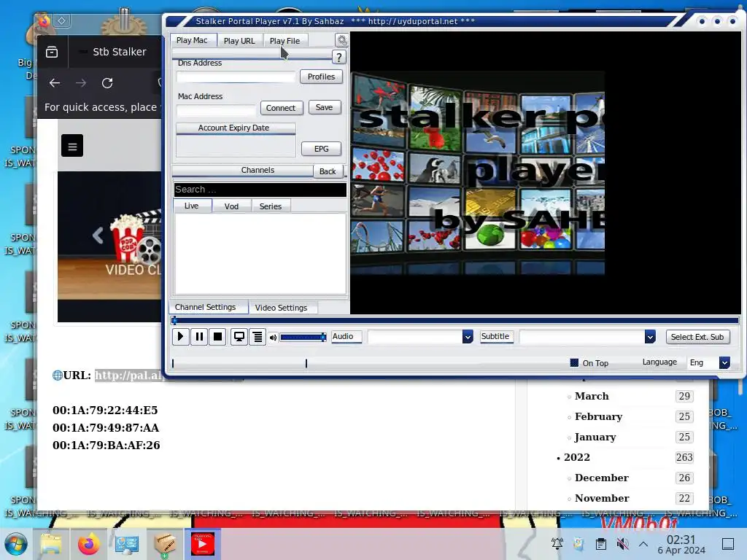Show hidden tray icons with the chevron
The width and height of the screenshot is (747, 560).
[643, 544]
